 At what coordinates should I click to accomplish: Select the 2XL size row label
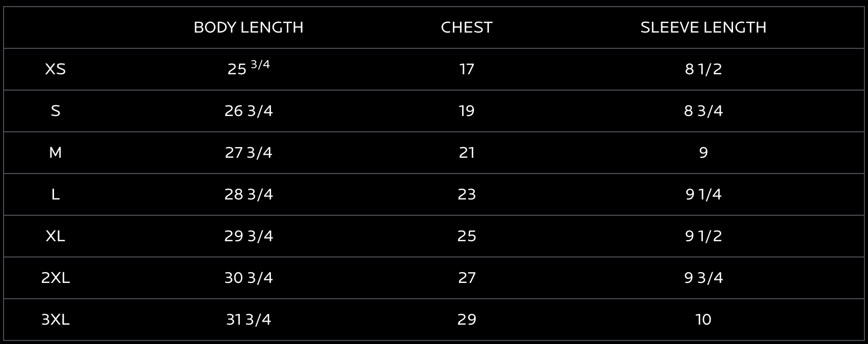[55, 278]
